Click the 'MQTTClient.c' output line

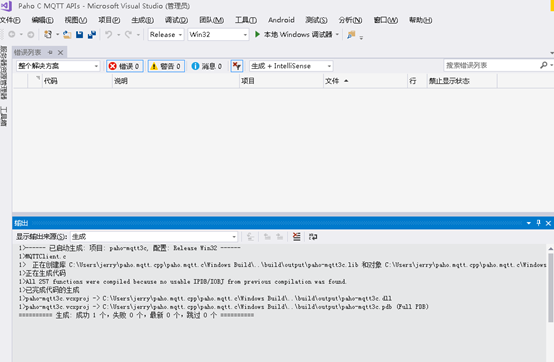[x=42, y=256]
